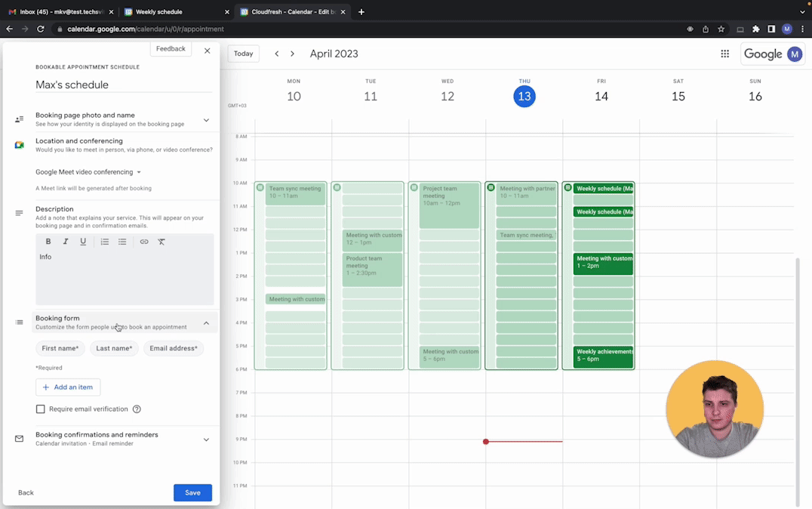This screenshot has width=812, height=509.
Task: Click the Feedback button
Action: click(171, 49)
